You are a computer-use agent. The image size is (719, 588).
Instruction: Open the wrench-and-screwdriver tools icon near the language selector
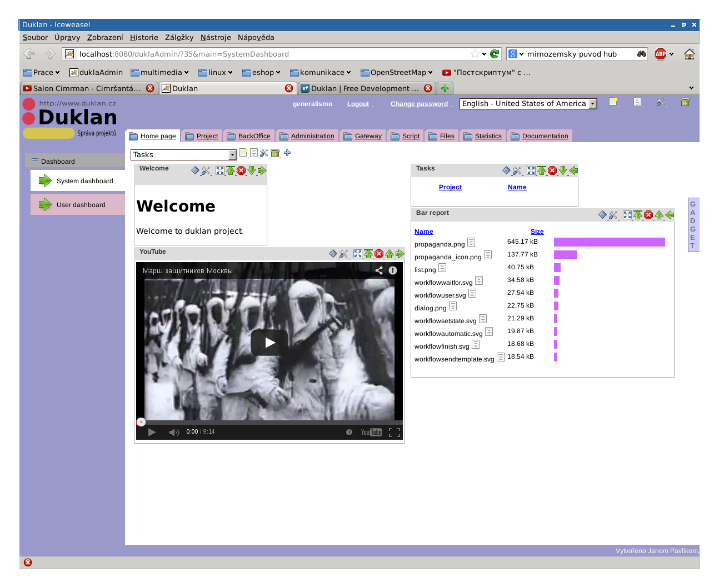coord(660,103)
